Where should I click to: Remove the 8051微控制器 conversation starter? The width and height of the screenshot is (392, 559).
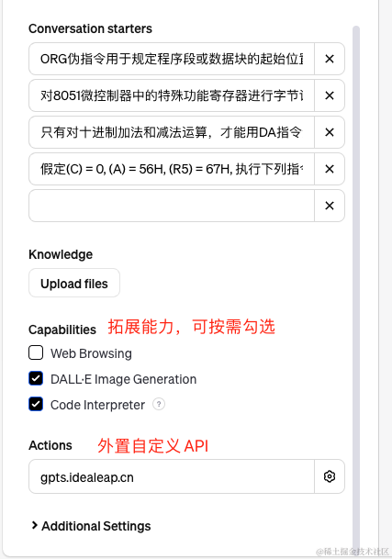pyautogui.click(x=330, y=95)
